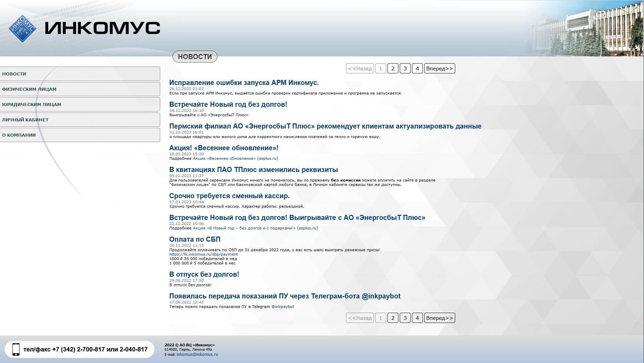Go to page 4 in bottom pagination

[417, 318]
